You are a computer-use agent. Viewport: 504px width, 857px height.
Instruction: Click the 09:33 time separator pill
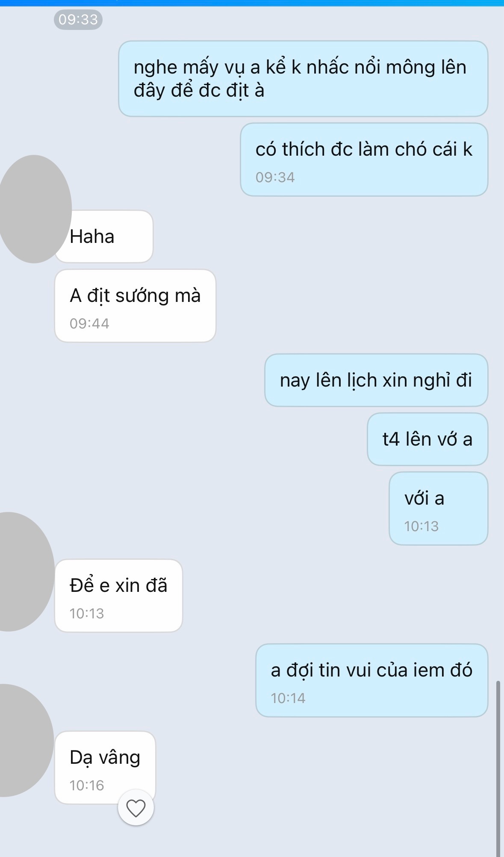(x=78, y=20)
